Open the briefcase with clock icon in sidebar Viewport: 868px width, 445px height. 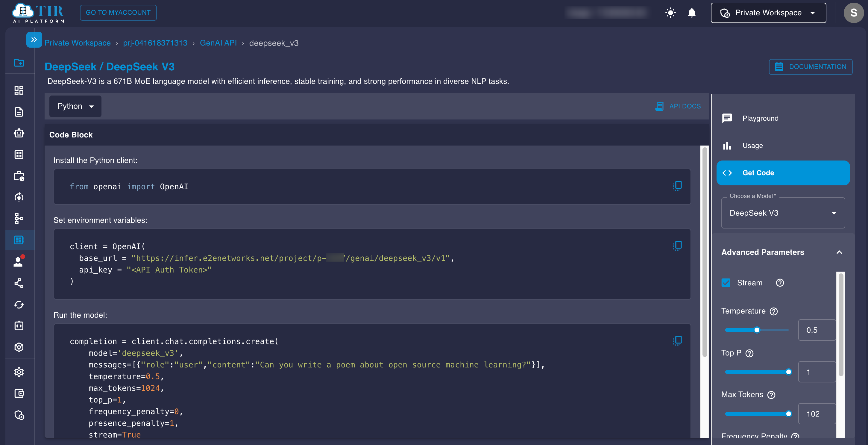point(19,176)
